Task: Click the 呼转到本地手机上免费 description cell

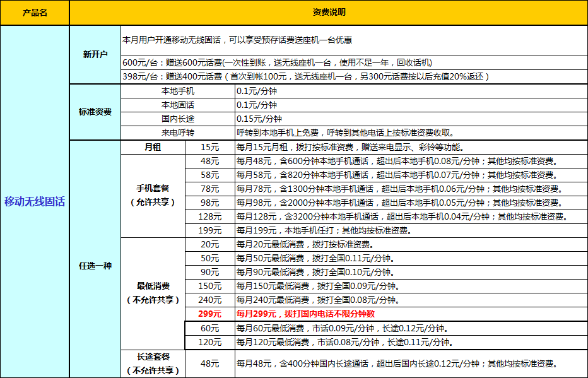Action: click(x=411, y=133)
